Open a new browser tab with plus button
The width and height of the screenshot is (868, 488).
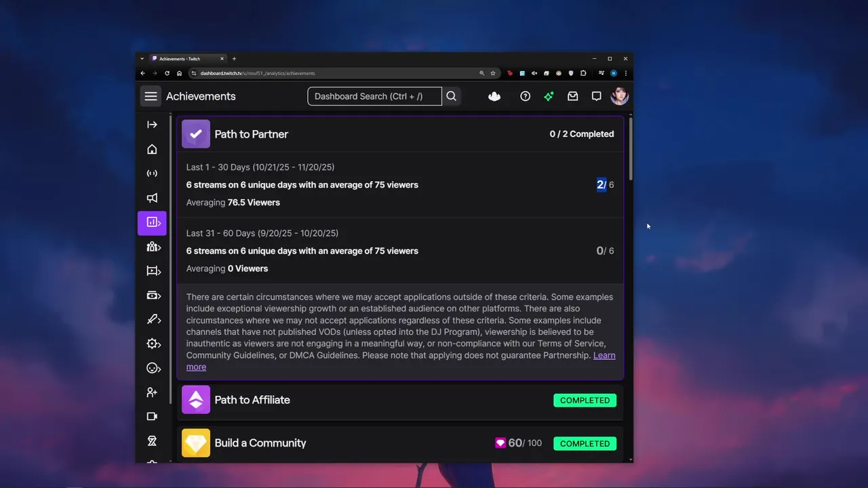(234, 59)
